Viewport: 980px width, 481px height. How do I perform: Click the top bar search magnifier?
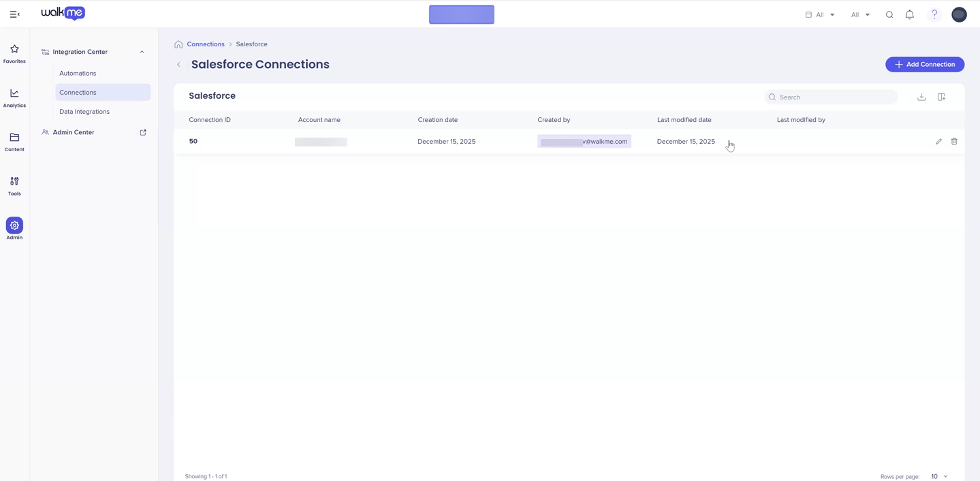tap(889, 14)
